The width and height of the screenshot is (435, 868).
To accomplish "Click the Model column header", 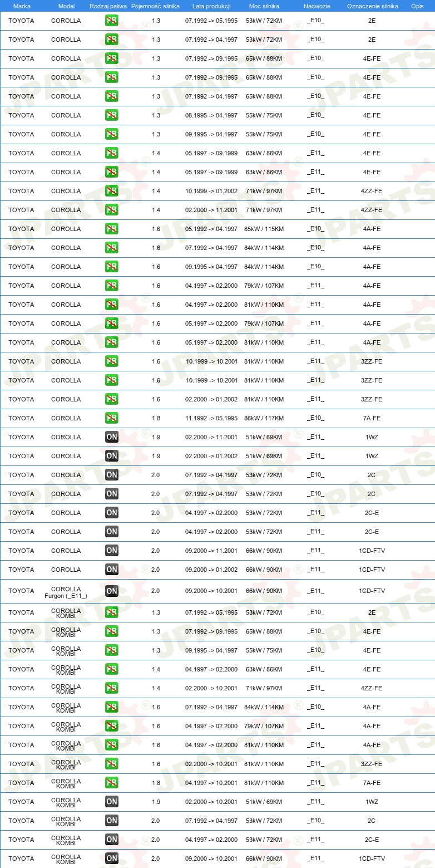I will 66,6.
